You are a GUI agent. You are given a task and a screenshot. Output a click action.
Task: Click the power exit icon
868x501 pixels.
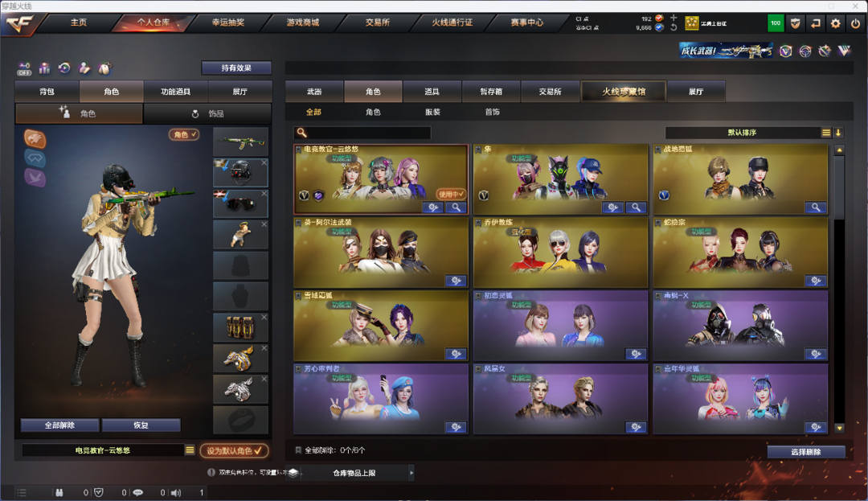pyautogui.click(x=855, y=23)
